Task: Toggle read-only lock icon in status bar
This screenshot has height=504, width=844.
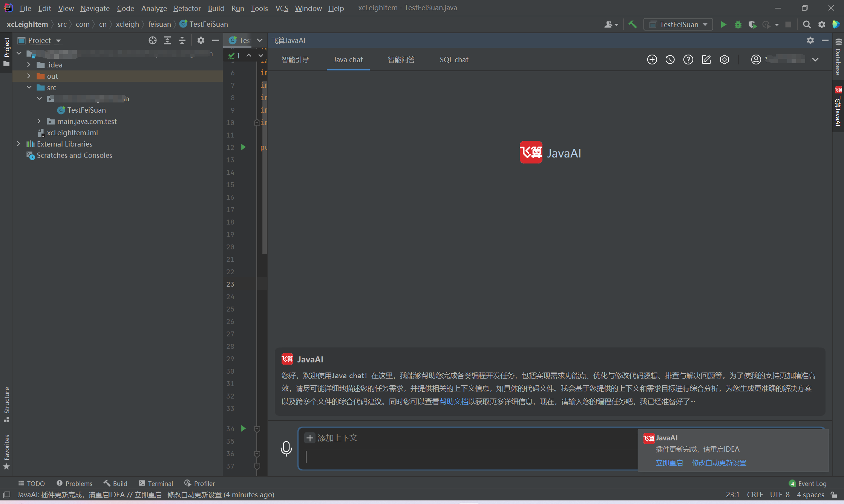Action: pos(834,495)
